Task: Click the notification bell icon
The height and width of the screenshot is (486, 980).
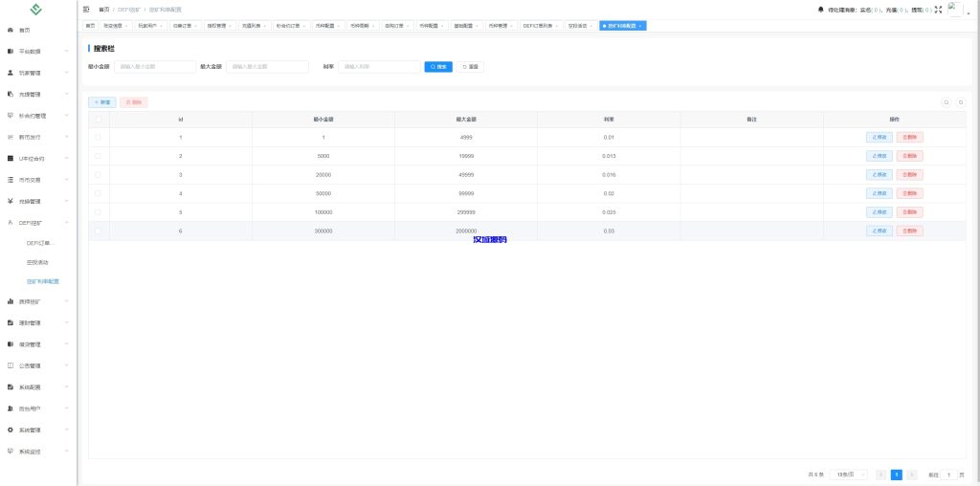Action: tap(820, 10)
